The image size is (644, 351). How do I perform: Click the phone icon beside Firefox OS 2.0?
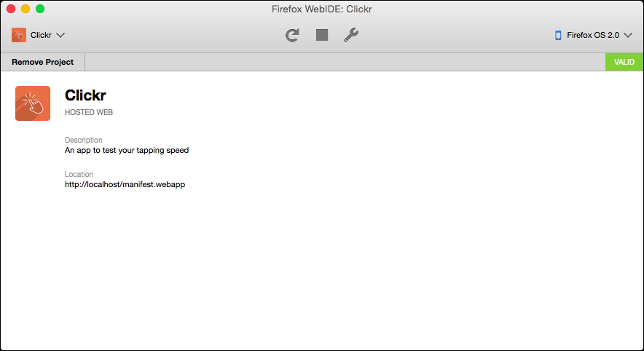558,35
